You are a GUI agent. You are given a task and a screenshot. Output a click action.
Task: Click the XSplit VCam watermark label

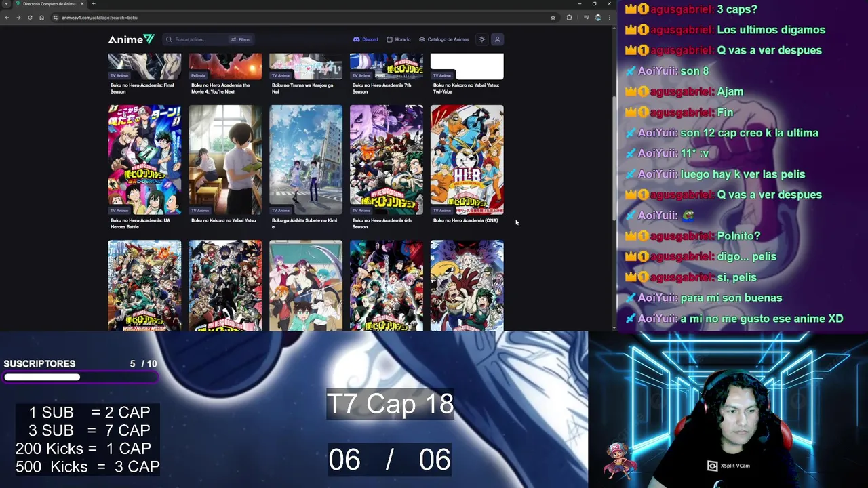coord(729,466)
